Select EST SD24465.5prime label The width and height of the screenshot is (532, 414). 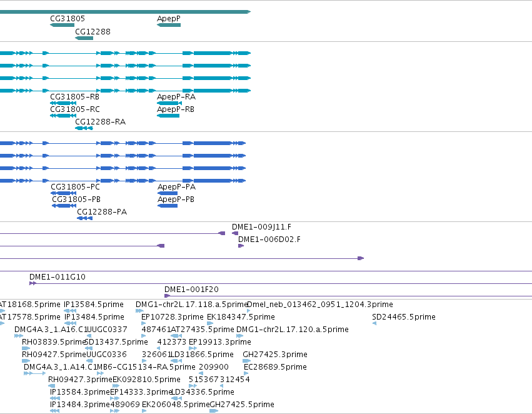404,317
